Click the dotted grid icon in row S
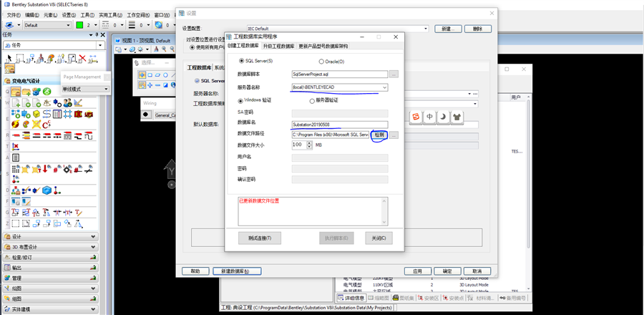 tap(16, 169)
